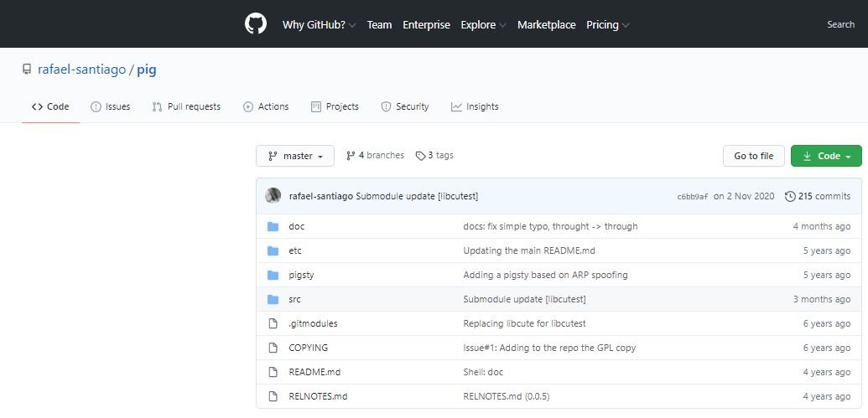Viewport: 868px width, 418px height.
Task: Open the Shell: doc commit message
Action: pos(483,372)
